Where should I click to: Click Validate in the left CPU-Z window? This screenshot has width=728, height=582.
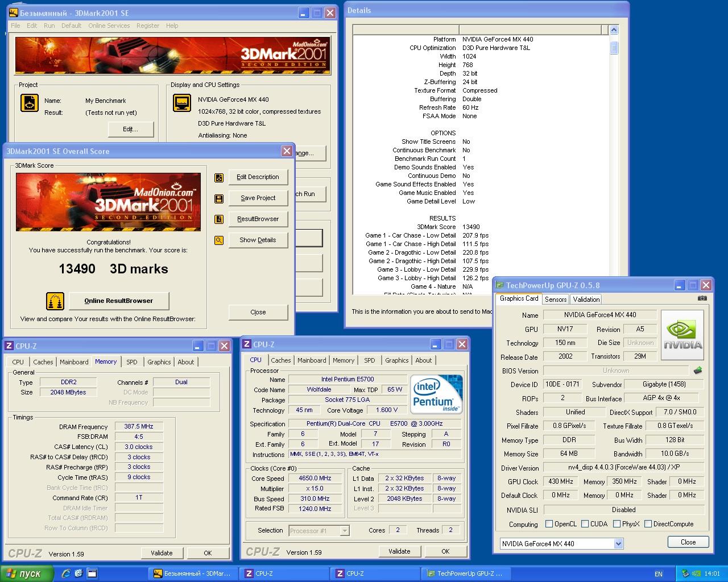coord(162,553)
